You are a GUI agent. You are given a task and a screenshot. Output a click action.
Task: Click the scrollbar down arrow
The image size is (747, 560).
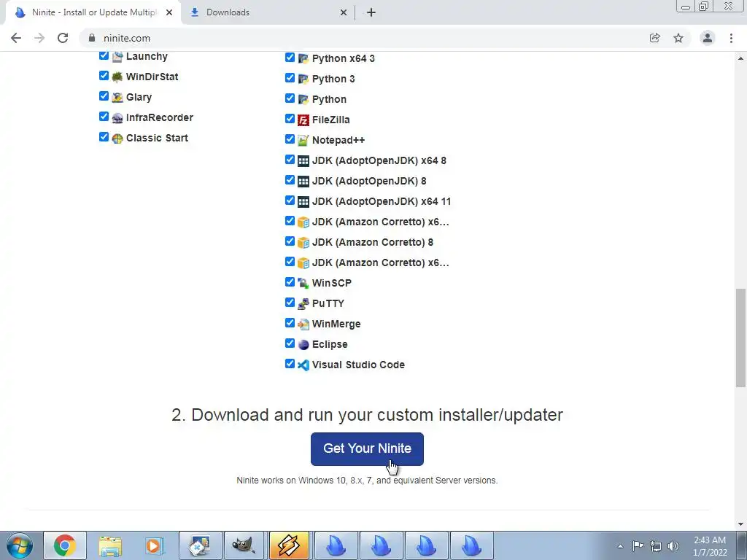741,524
